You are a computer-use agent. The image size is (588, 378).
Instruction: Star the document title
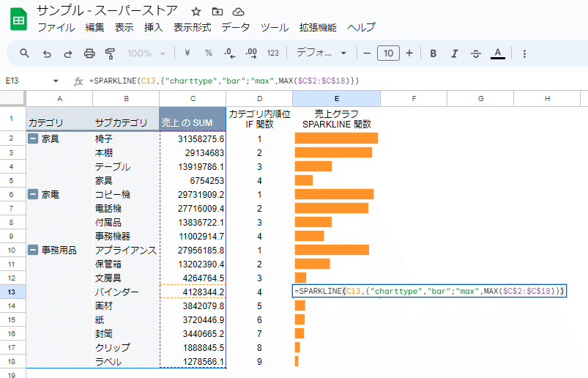click(x=196, y=12)
